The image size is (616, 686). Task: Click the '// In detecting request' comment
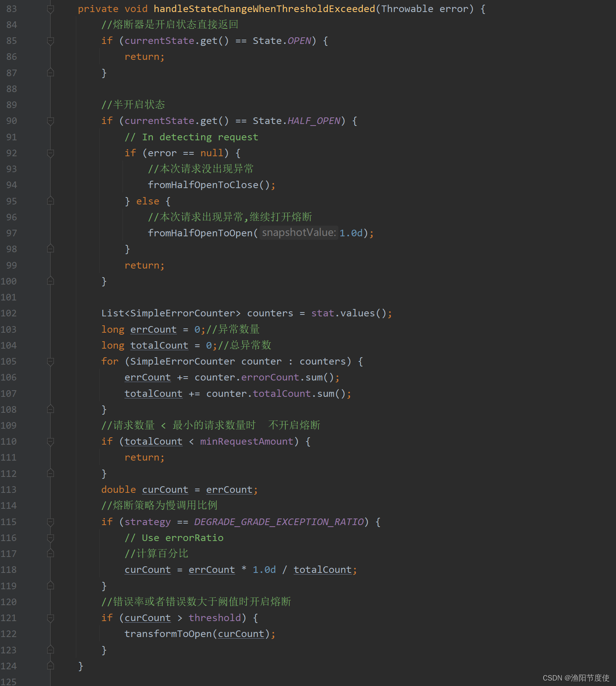(x=191, y=137)
